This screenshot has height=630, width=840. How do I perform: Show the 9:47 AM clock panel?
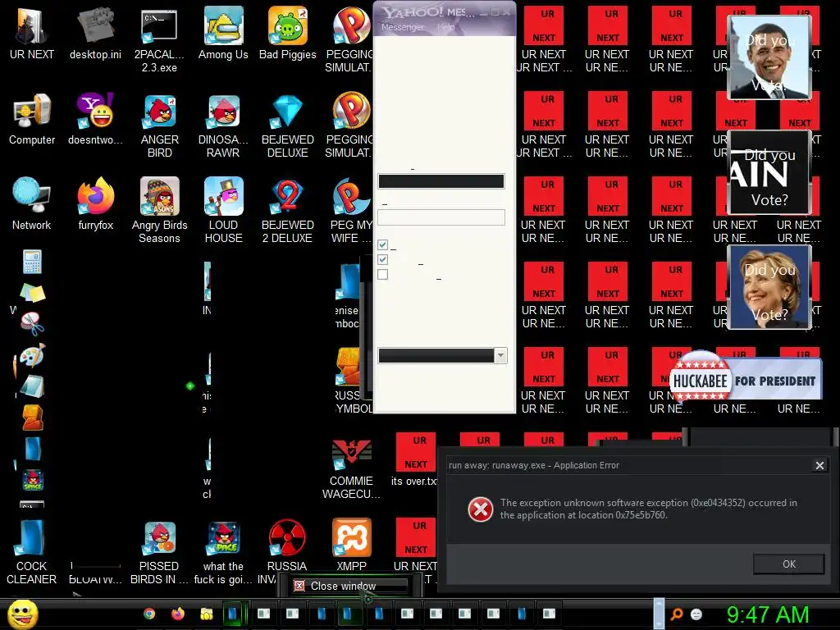767,614
